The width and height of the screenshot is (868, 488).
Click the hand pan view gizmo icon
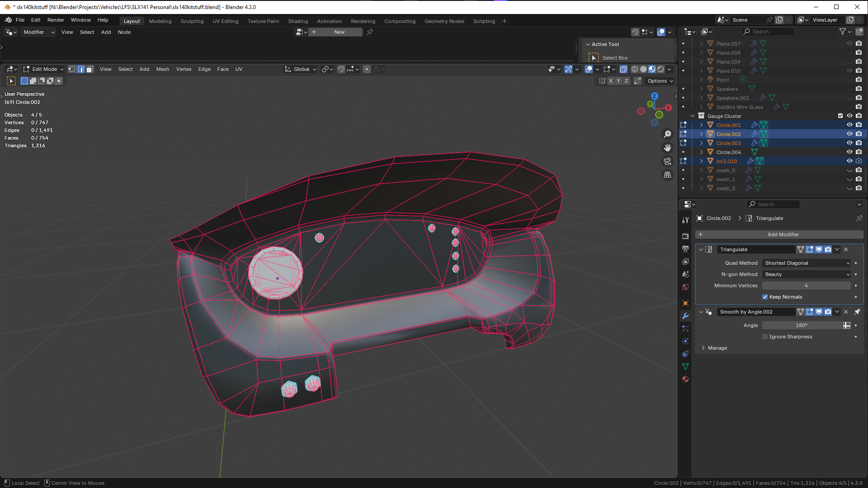point(667,148)
